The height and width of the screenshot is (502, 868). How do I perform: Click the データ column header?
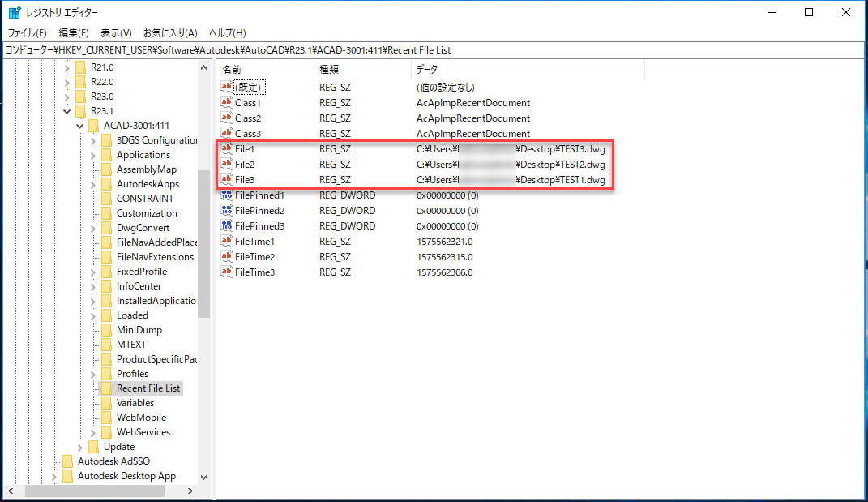pyautogui.click(x=528, y=69)
